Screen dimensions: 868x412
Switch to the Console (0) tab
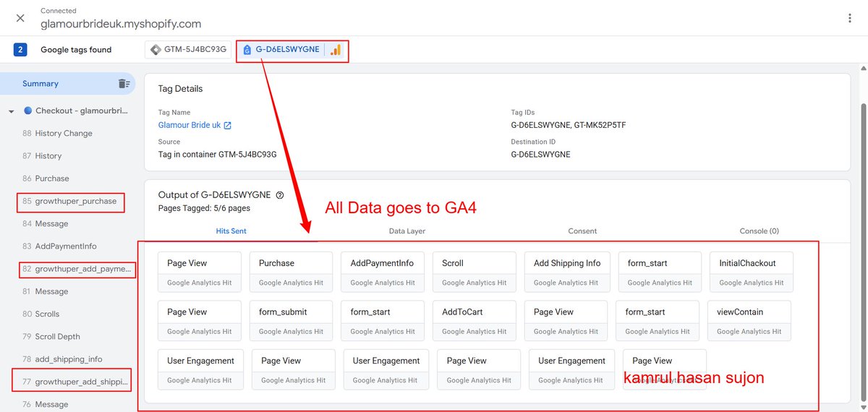coord(759,231)
